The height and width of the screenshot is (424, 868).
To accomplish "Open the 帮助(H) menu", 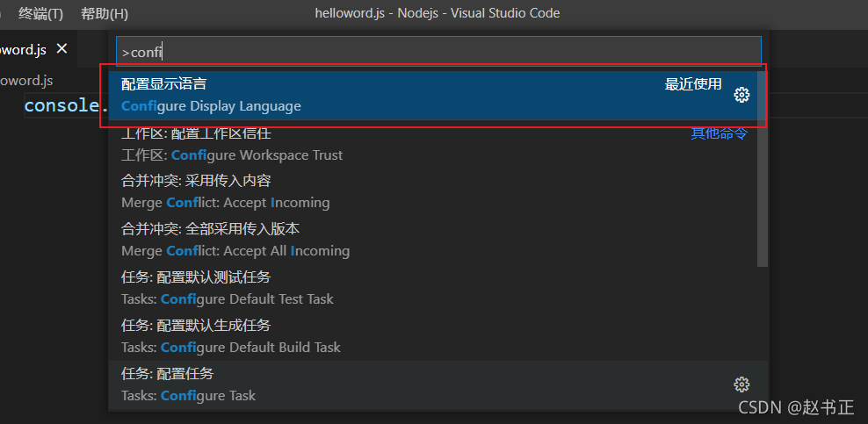I will [104, 13].
